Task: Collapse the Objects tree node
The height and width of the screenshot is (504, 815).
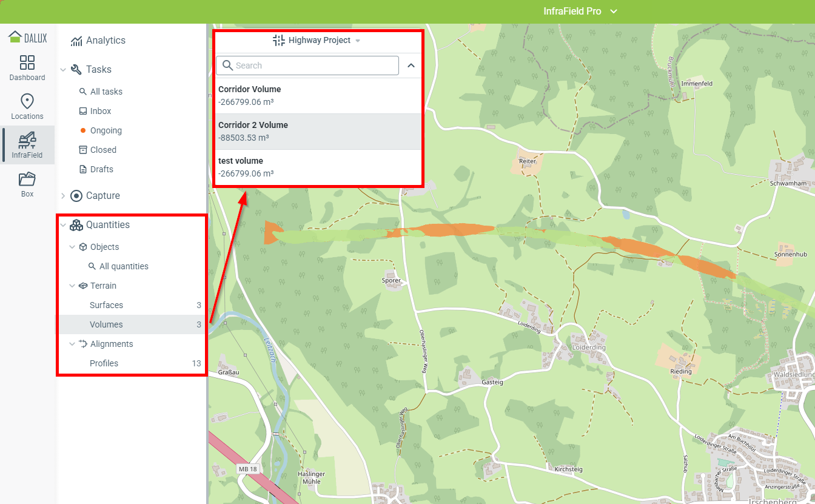Action: pyautogui.click(x=72, y=247)
